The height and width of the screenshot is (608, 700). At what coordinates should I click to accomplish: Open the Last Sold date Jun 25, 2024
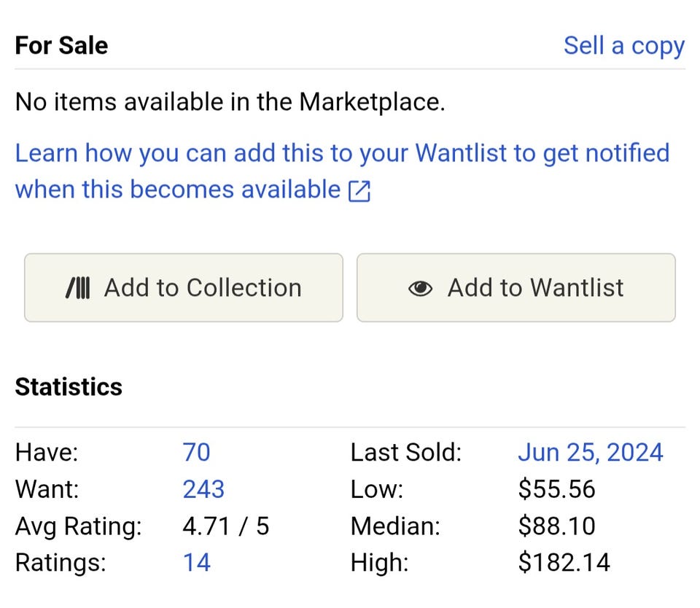[590, 453]
